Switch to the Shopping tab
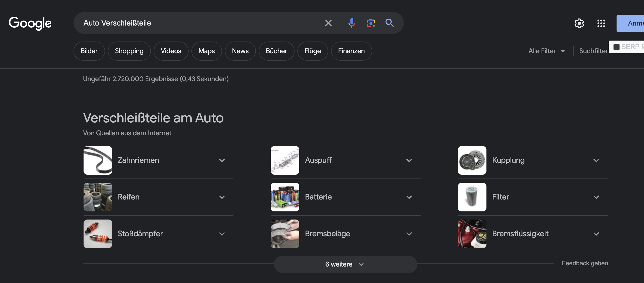 [x=129, y=51]
